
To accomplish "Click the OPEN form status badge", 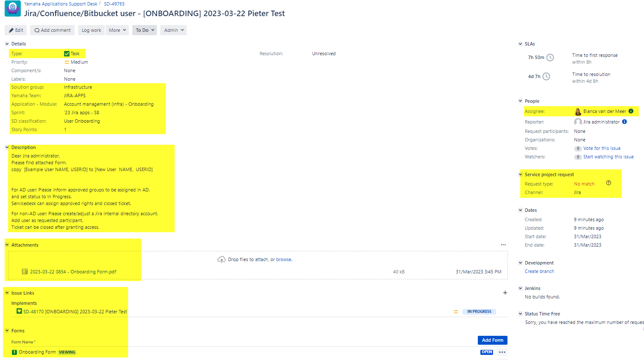I will (x=487, y=352).
